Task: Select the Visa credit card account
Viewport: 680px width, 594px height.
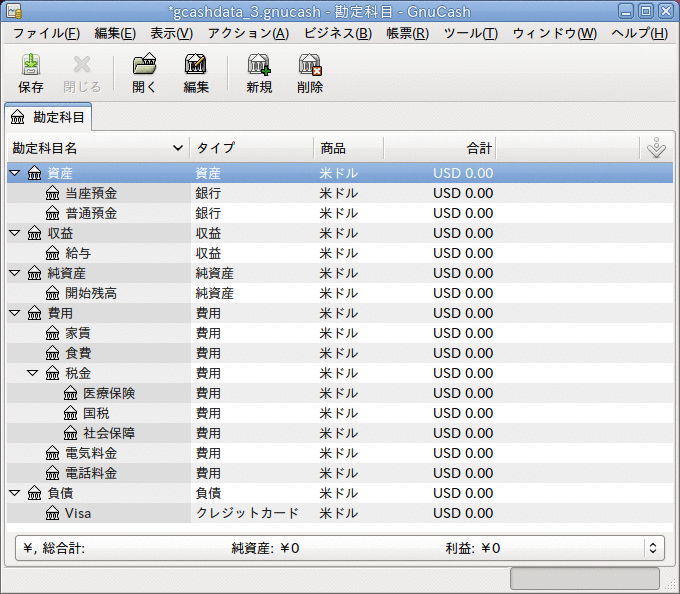Action: coord(78,513)
